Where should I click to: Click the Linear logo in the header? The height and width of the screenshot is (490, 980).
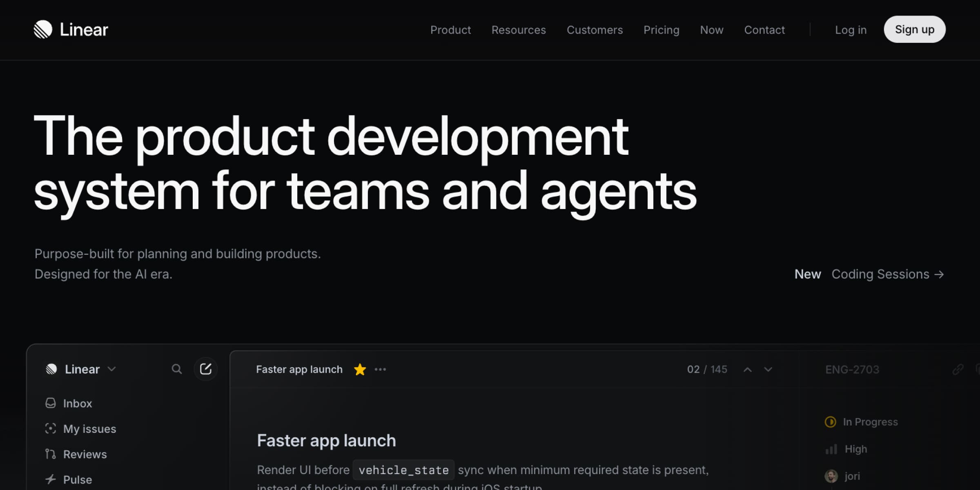tap(71, 29)
